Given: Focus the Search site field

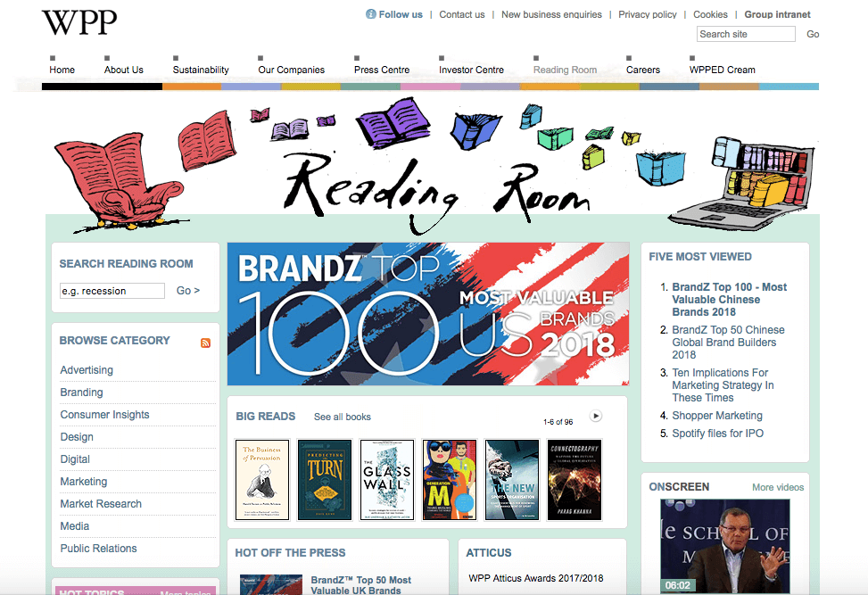Looking at the screenshot, I should [x=746, y=34].
